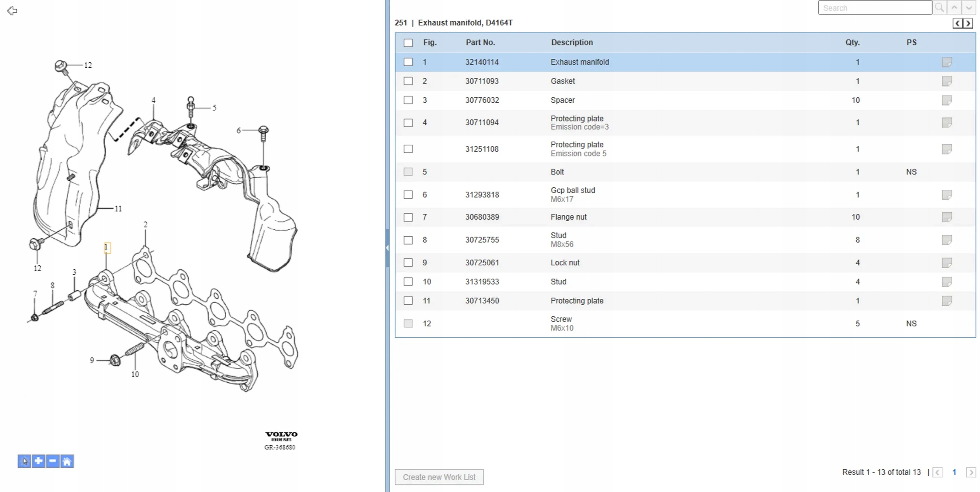Check the select-all checkbox in table header
This screenshot has width=980, height=492.
click(x=408, y=43)
